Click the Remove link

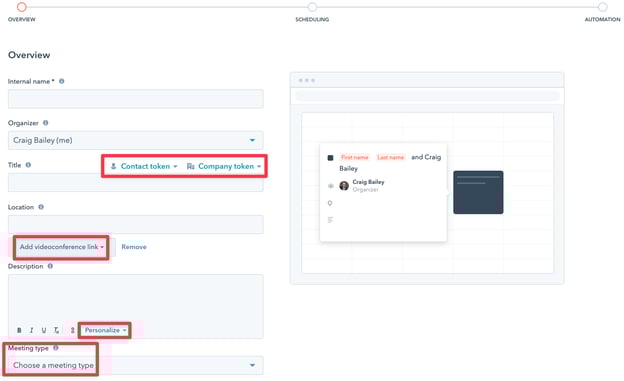click(134, 247)
